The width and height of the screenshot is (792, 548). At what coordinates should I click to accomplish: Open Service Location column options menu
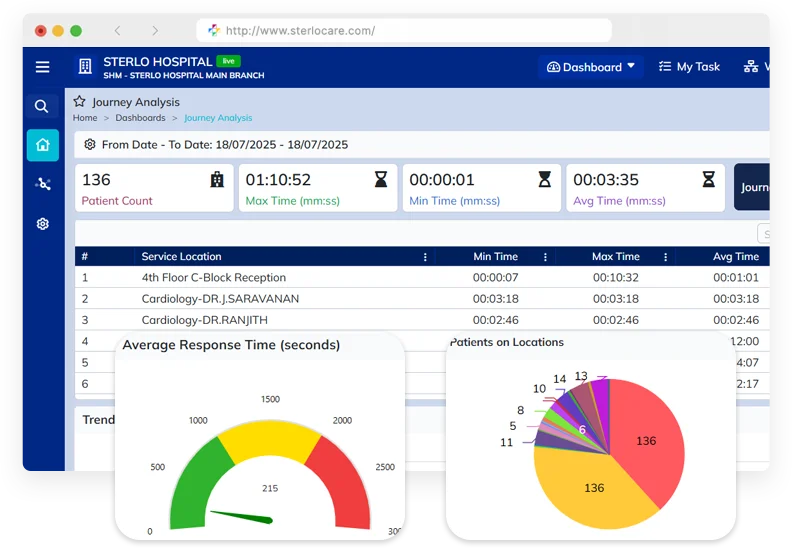pos(425,257)
